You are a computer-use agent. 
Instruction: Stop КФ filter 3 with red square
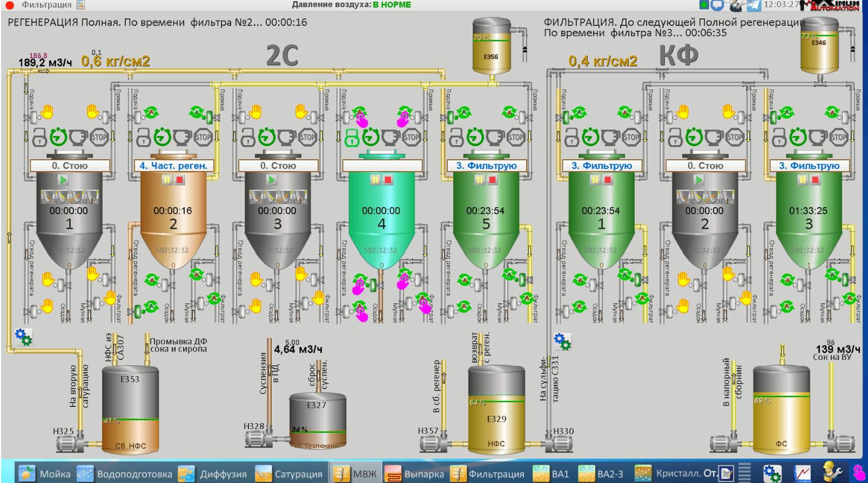815,180
